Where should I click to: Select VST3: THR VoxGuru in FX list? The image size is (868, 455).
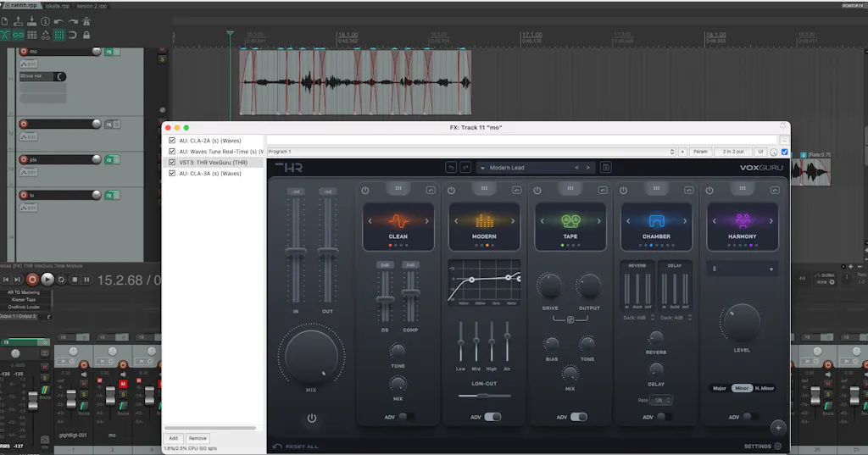pos(212,162)
